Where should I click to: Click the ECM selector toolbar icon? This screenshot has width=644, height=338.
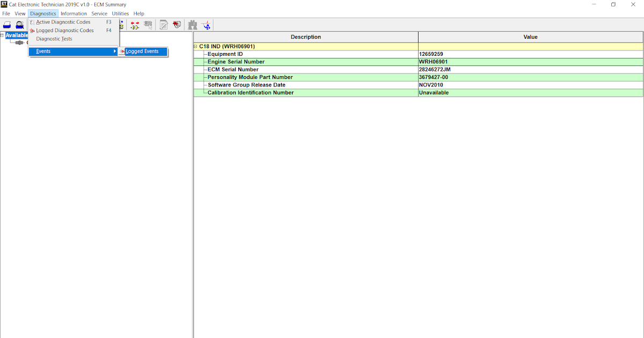[x=148, y=25]
